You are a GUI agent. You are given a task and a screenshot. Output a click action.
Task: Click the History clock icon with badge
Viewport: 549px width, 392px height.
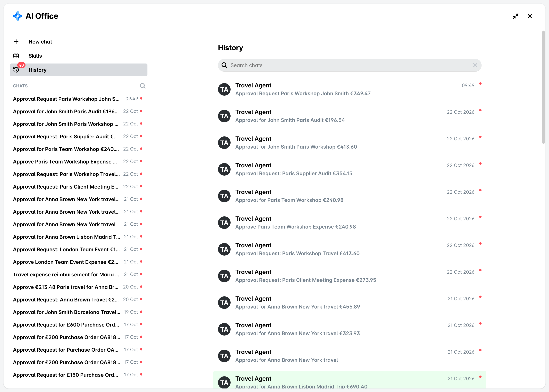(16, 70)
